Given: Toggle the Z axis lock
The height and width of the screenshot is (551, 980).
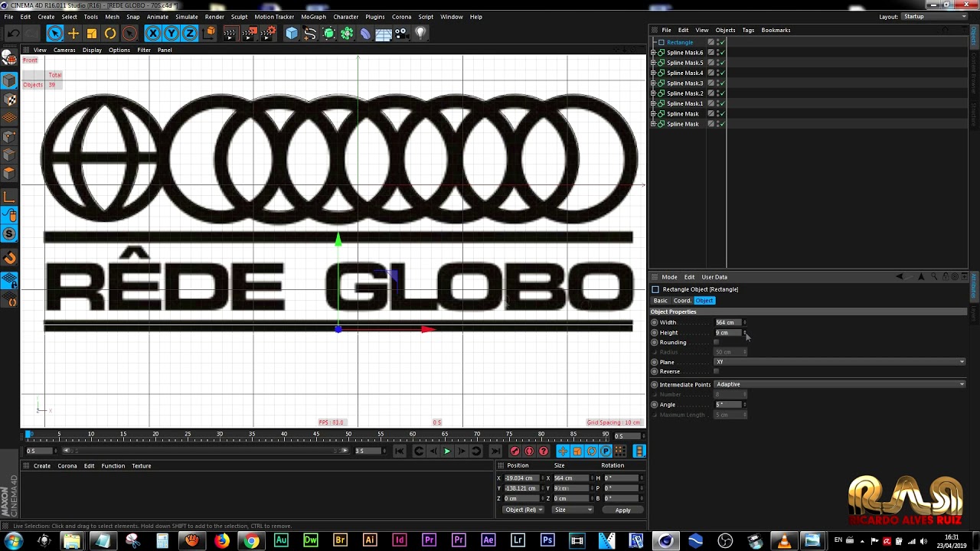Looking at the screenshot, I should click(x=190, y=33).
